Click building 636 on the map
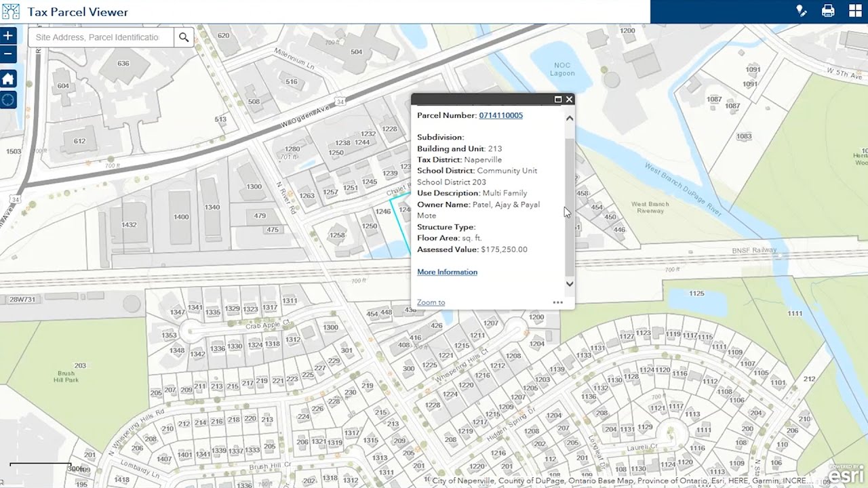This screenshot has height=488, width=868. [123, 64]
